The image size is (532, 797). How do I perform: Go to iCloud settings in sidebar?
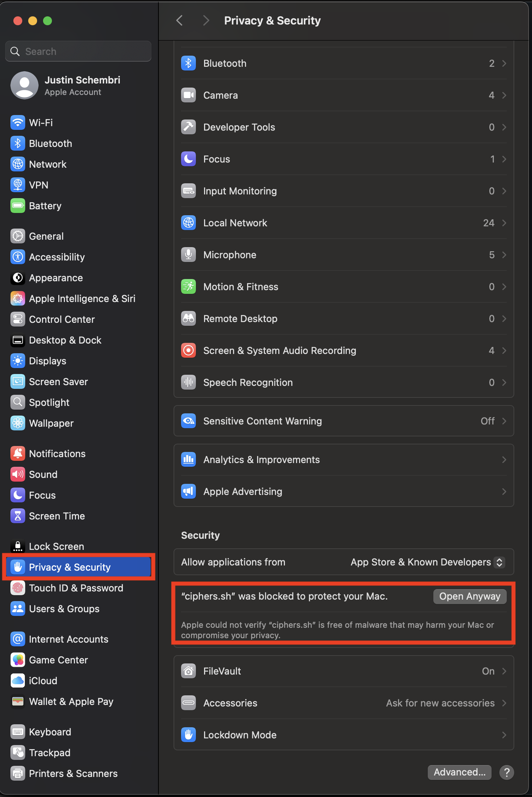pos(43,681)
